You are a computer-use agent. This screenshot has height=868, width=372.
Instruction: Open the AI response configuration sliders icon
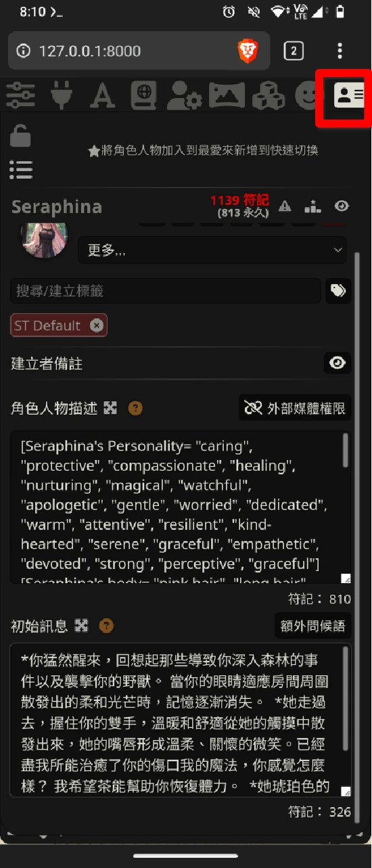pos(20,95)
